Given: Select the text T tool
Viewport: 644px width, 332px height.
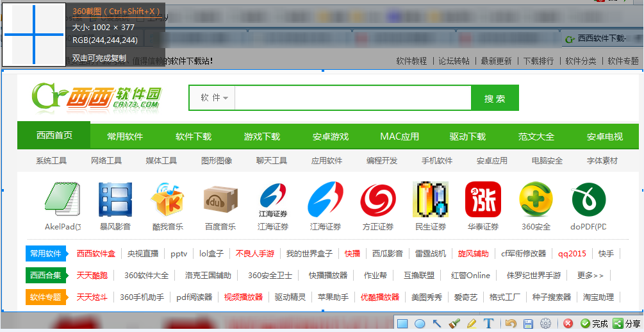Looking at the screenshot, I should (488, 324).
